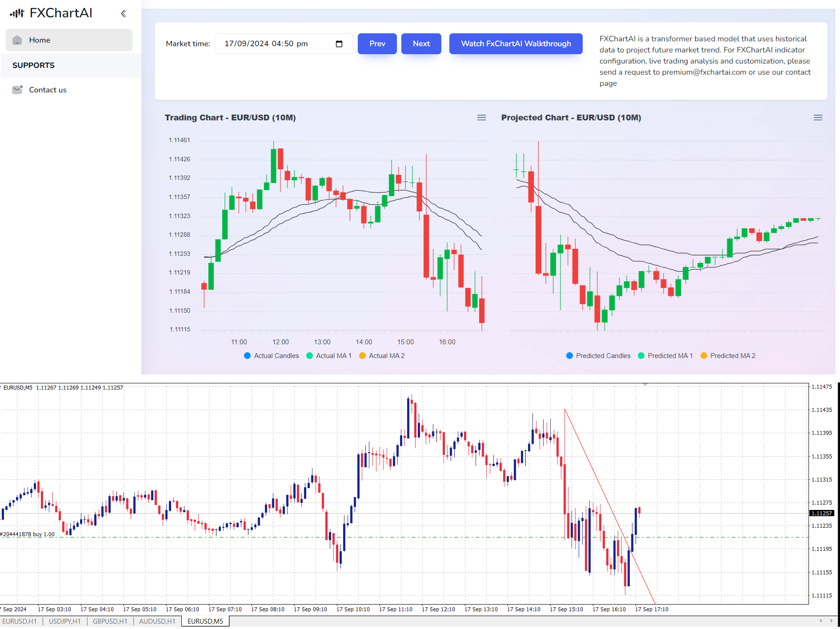Image resolution: width=840 pixels, height=629 pixels.
Task: Click tab scroll right arrow
Action: [x=831, y=621]
